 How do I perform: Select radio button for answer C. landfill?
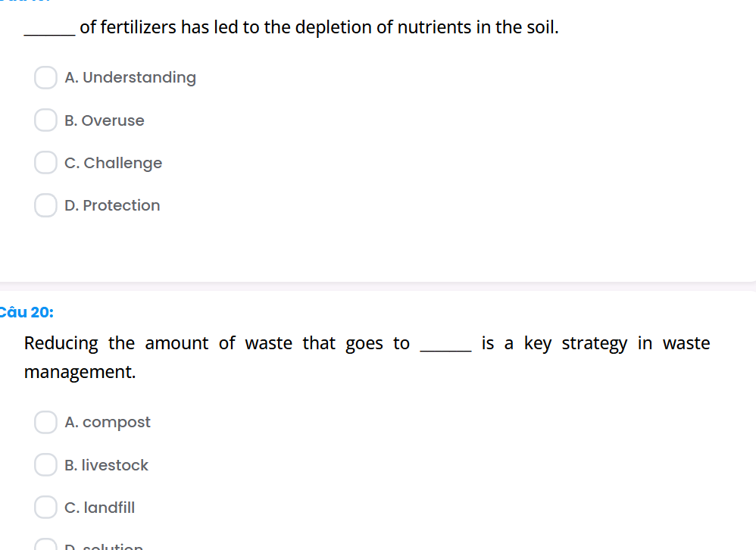[x=45, y=507]
